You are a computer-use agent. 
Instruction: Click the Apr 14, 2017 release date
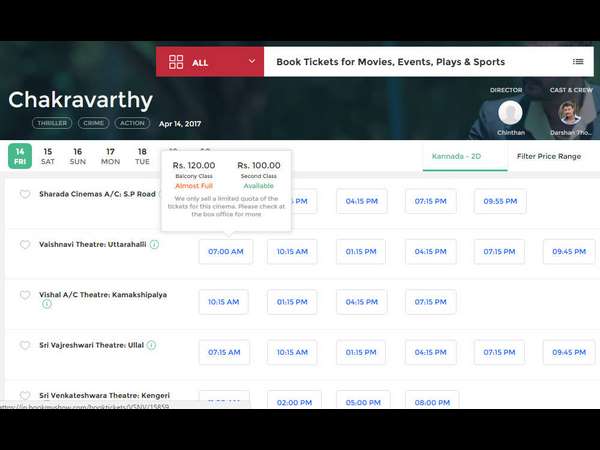point(180,124)
